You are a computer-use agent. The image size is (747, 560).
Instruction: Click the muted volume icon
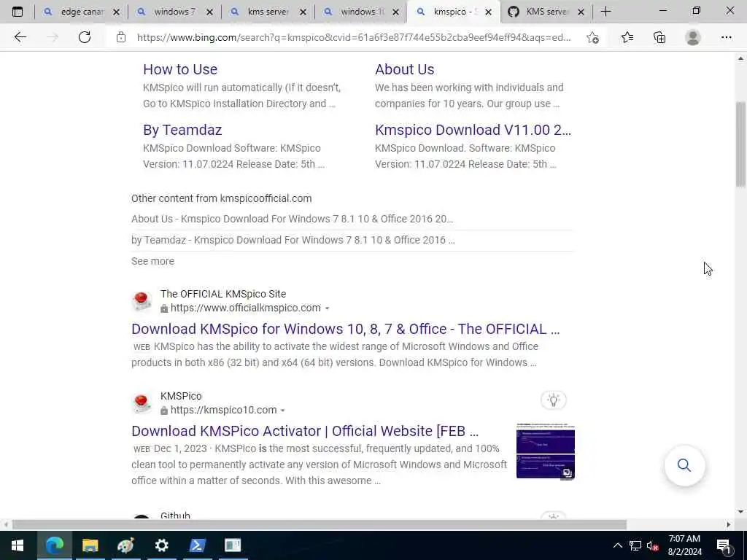click(x=653, y=545)
